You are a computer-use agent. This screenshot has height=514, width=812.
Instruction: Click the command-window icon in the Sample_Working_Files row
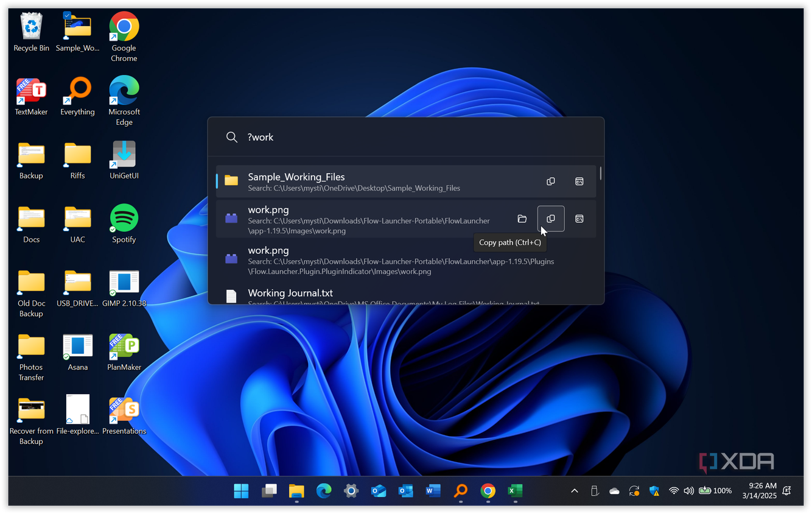click(579, 181)
